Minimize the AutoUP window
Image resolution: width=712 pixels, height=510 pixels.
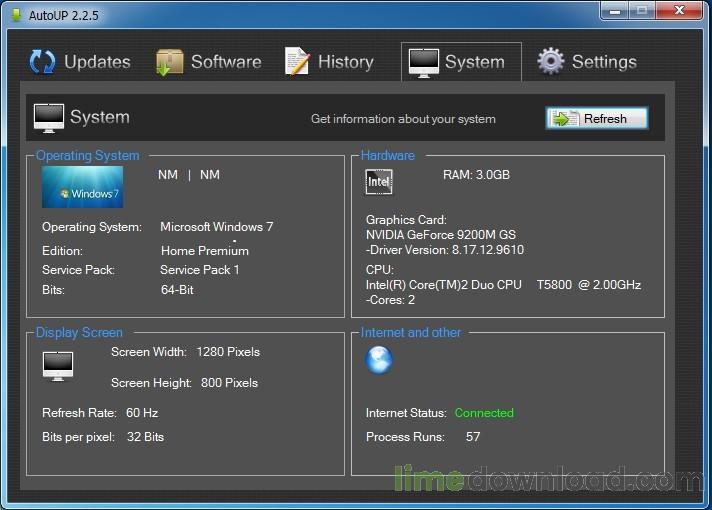[614, 11]
